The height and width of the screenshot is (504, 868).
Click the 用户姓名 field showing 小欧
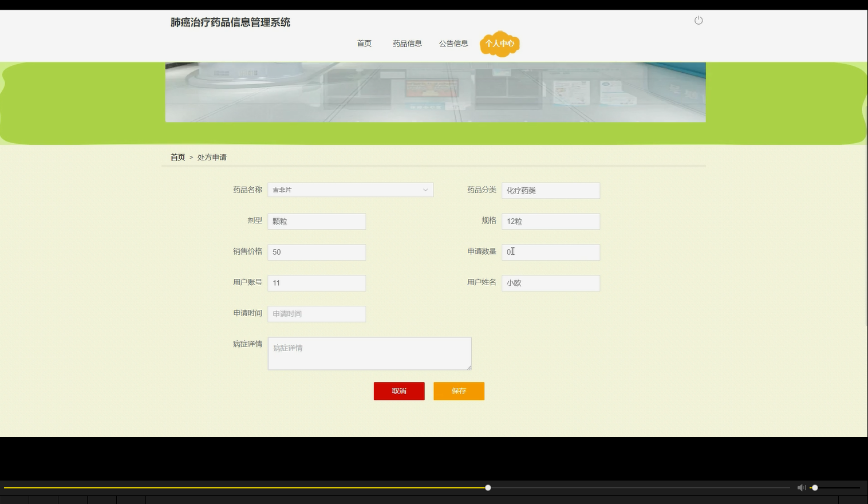pyautogui.click(x=550, y=283)
